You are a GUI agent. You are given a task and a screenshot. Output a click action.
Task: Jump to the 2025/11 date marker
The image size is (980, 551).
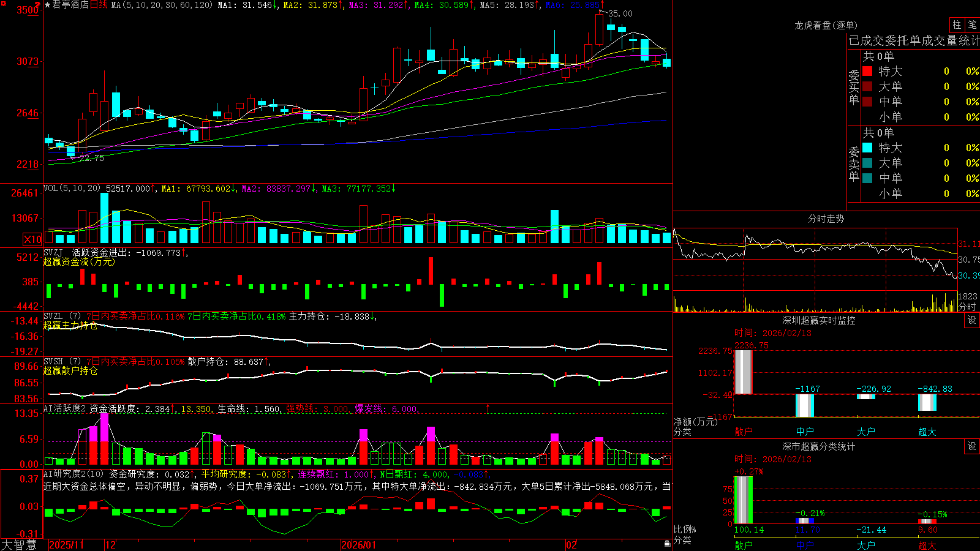pyautogui.click(x=67, y=545)
